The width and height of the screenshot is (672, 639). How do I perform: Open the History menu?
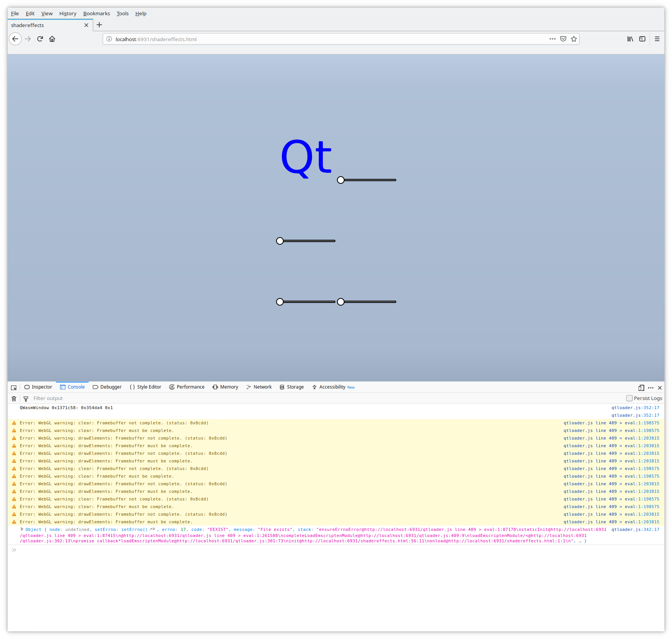(x=68, y=13)
